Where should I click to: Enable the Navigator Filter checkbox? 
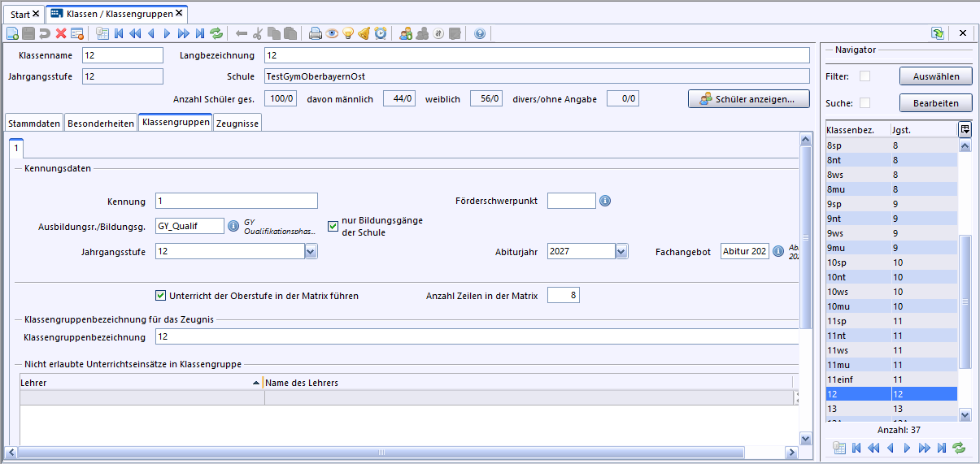pyautogui.click(x=865, y=76)
